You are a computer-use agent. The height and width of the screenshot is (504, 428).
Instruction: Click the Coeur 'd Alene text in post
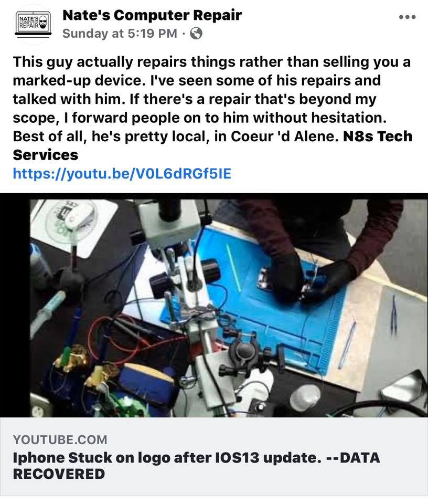coord(283,136)
